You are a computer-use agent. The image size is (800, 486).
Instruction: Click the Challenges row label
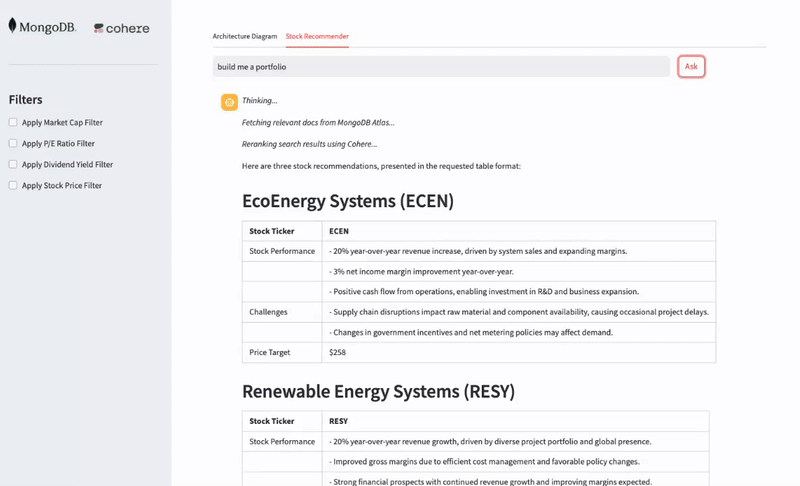click(x=268, y=312)
